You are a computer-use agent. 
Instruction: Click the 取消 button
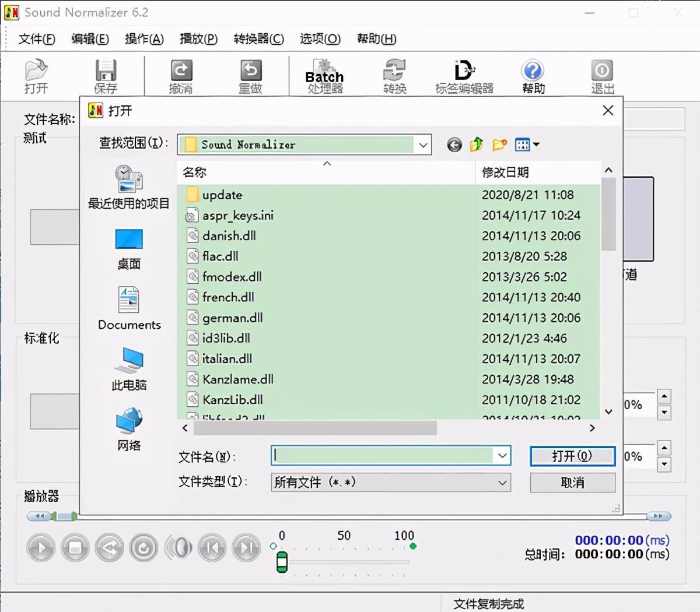click(x=572, y=483)
